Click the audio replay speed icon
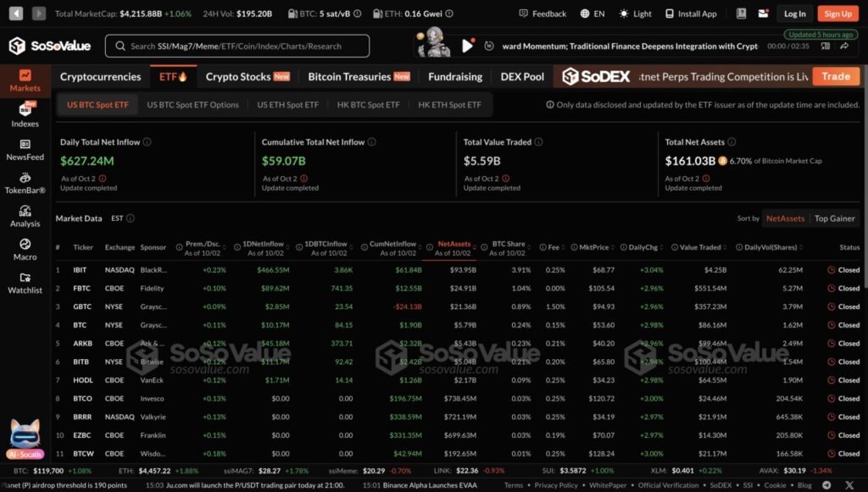The image size is (868, 492). (489, 46)
